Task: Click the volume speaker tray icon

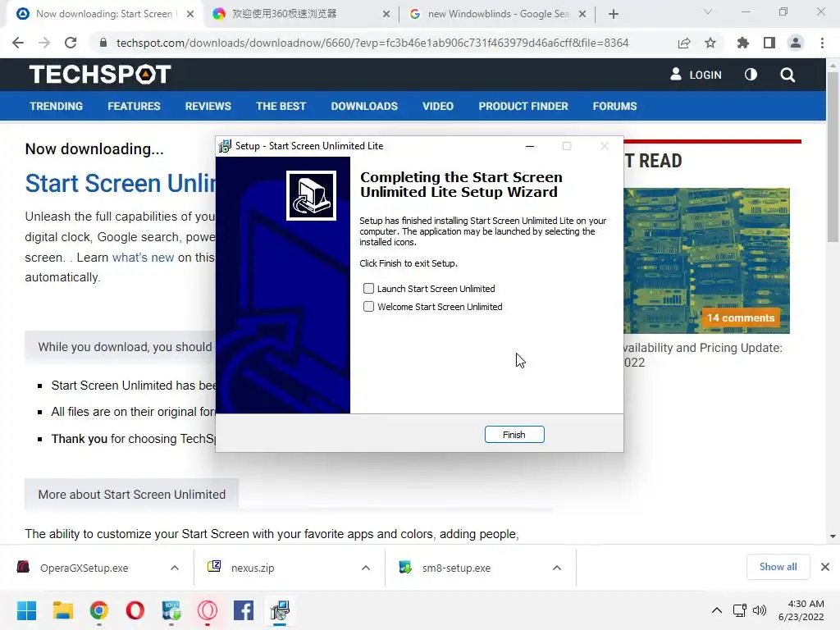Action: click(x=759, y=610)
